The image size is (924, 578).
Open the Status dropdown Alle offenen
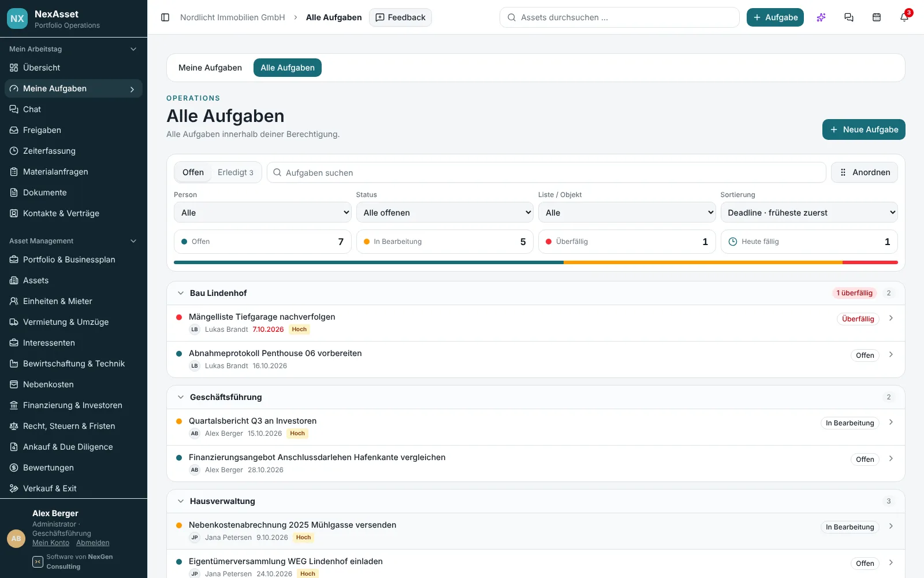coord(445,213)
